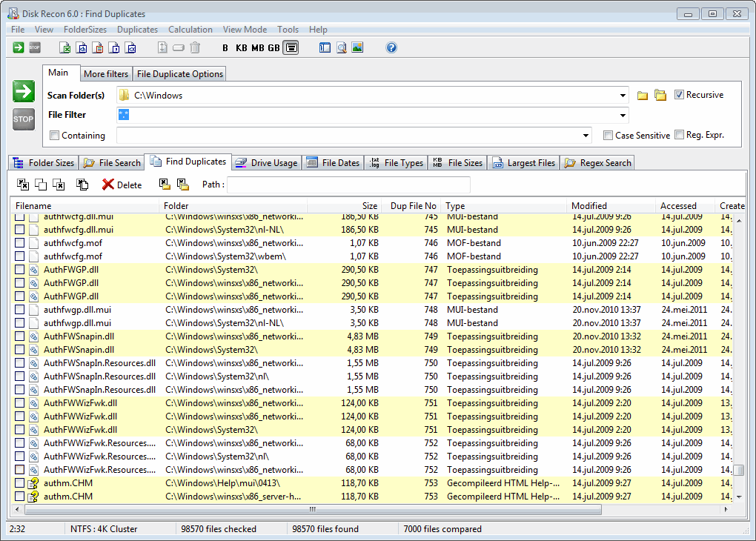Switch to the Largest Files tab
Screen dimensions: 756x541
[523, 163]
